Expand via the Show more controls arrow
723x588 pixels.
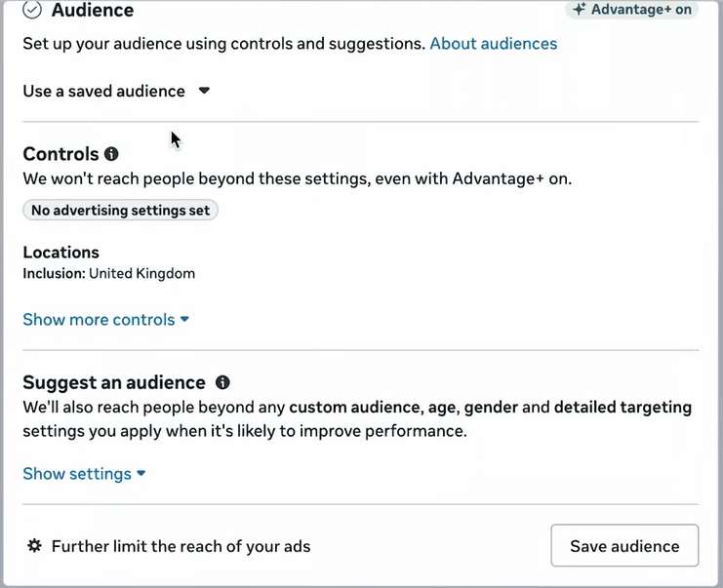click(x=184, y=320)
